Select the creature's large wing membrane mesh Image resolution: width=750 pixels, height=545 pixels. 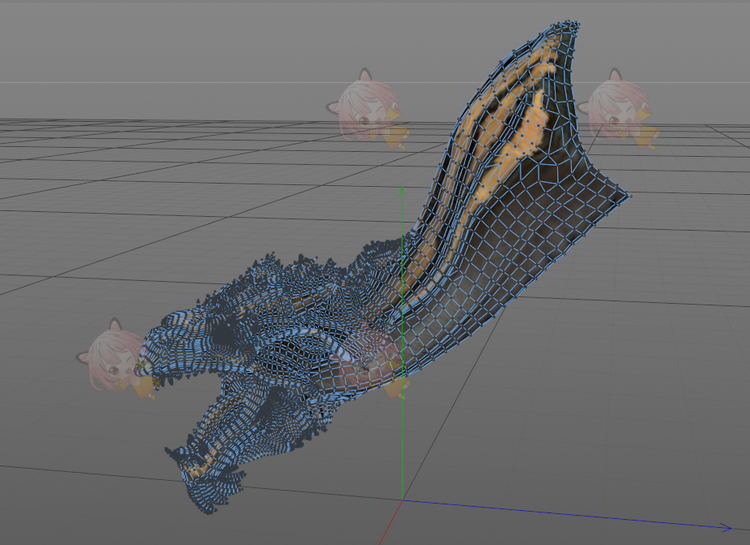[x=514, y=191]
